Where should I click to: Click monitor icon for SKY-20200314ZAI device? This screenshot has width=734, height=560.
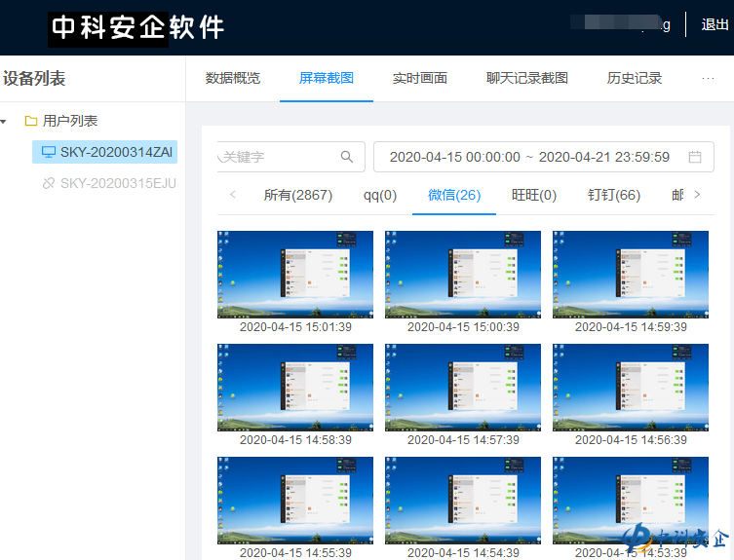[49, 152]
